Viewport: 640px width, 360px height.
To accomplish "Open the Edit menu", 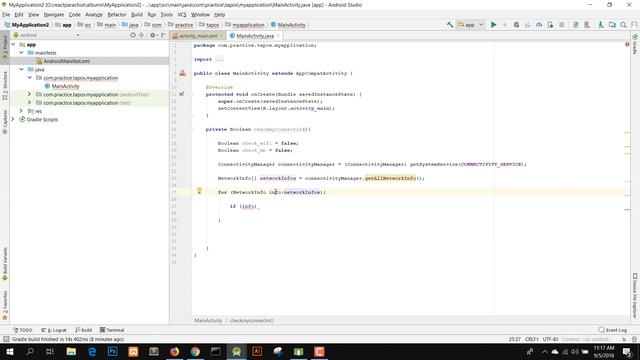I will (x=19, y=15).
